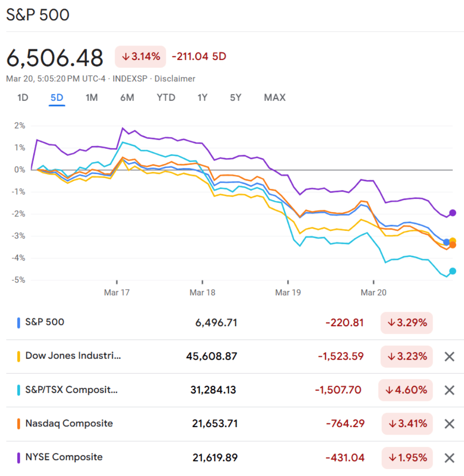Select the 5Y time range tab
The height and width of the screenshot is (476, 464).
tap(235, 98)
